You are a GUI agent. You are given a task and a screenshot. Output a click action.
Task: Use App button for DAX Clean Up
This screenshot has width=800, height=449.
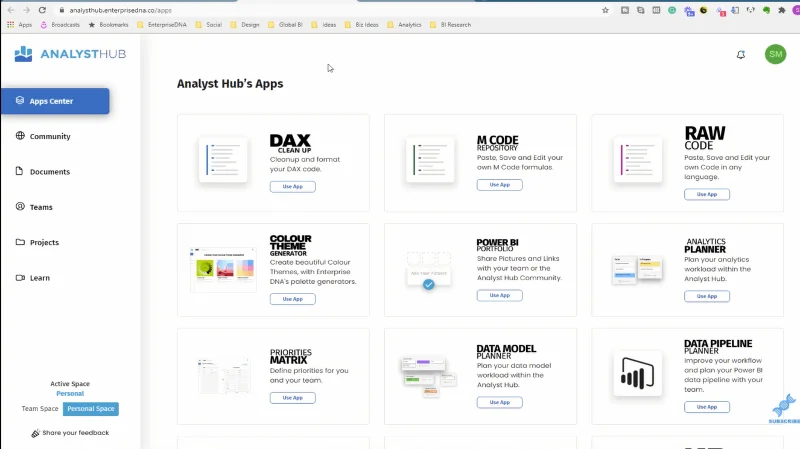(x=292, y=187)
